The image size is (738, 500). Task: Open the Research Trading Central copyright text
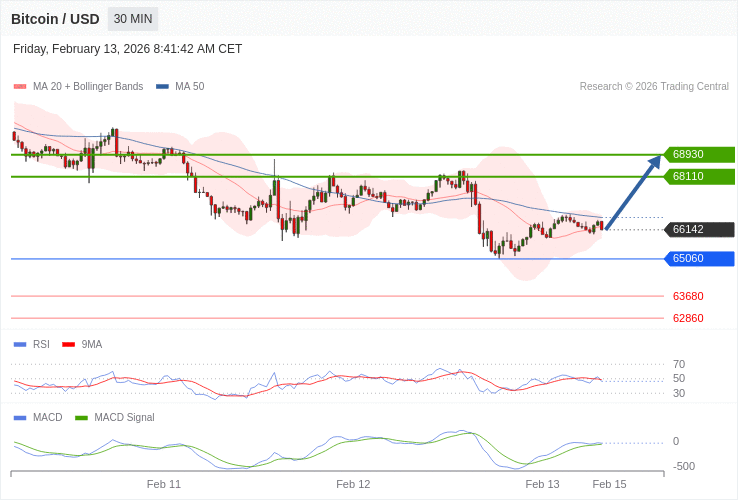[654, 87]
